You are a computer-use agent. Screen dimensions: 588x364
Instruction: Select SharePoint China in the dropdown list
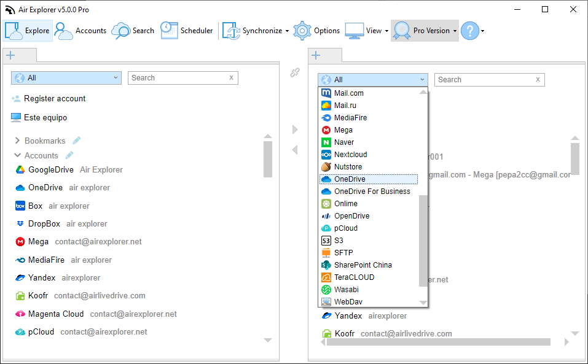(369, 265)
